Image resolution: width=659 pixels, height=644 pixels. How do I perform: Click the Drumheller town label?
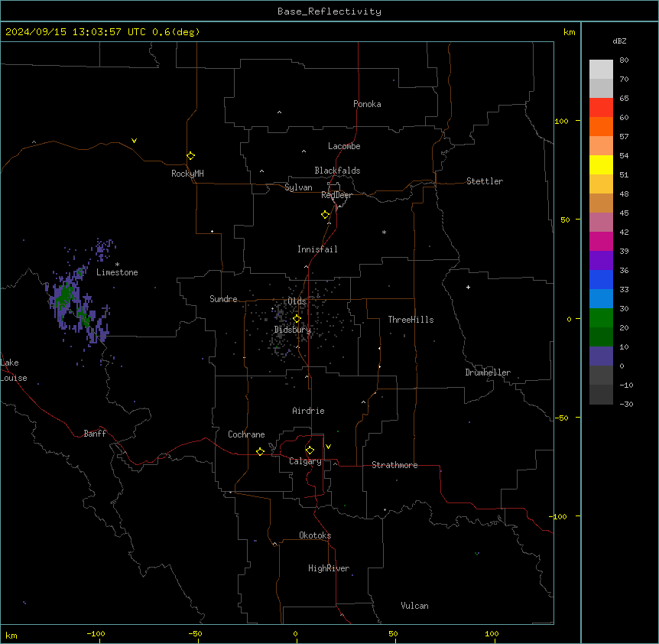pyautogui.click(x=488, y=372)
